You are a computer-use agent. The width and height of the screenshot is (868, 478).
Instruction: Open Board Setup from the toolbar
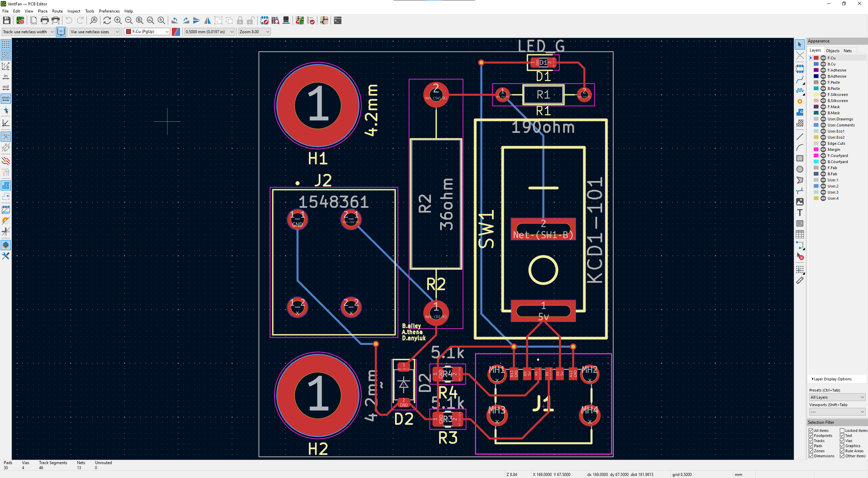[x=20, y=20]
